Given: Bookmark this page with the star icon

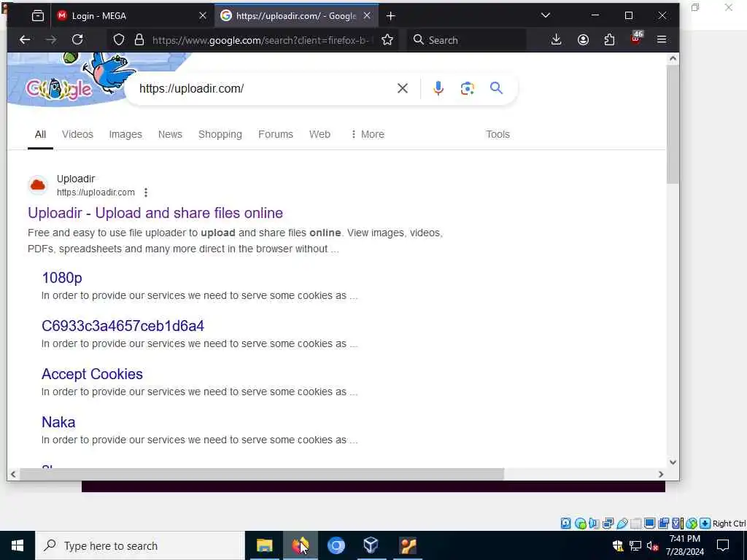Looking at the screenshot, I should tap(387, 40).
